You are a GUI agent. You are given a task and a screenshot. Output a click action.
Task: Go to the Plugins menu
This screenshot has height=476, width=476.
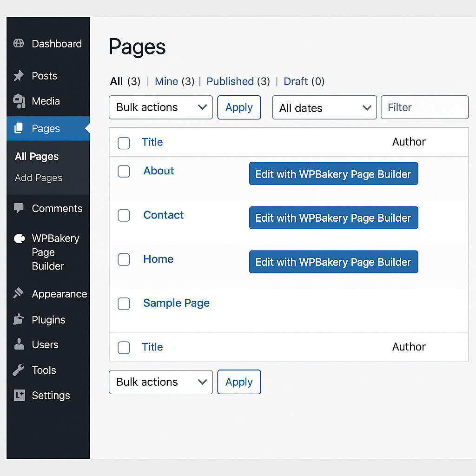tap(48, 320)
